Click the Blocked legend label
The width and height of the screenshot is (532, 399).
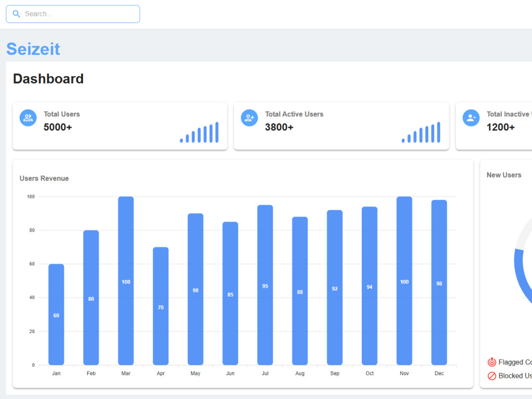(x=515, y=376)
